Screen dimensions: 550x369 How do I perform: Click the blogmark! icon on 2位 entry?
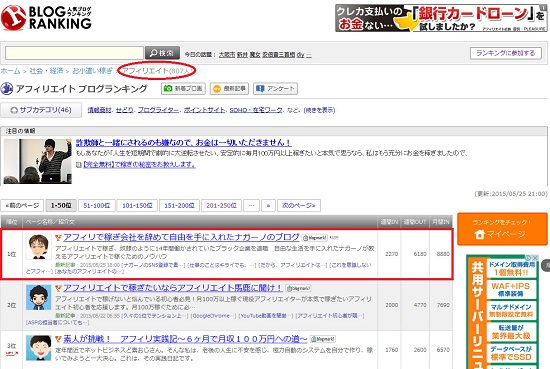(298, 288)
